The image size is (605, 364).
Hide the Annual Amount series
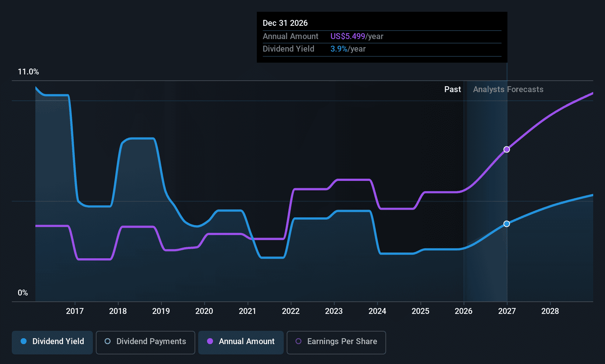[x=241, y=342]
